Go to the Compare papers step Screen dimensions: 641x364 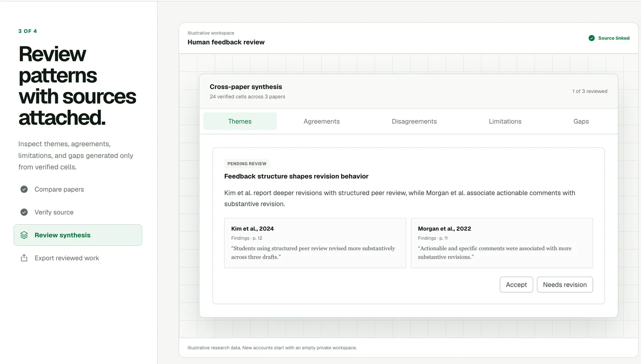[78, 189]
